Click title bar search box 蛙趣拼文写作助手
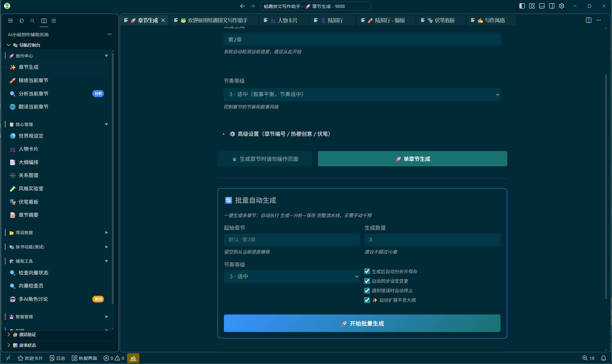This screenshot has height=364, width=612. tap(315, 6)
